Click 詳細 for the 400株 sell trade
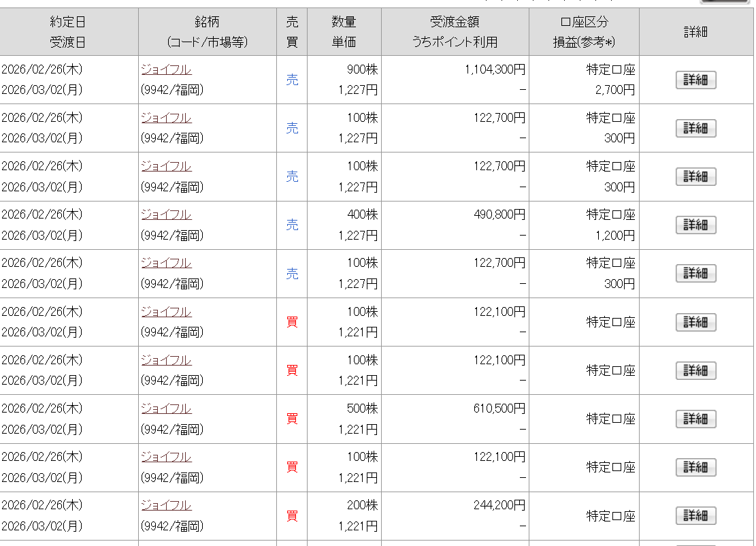This screenshot has width=756, height=546. [x=695, y=225]
